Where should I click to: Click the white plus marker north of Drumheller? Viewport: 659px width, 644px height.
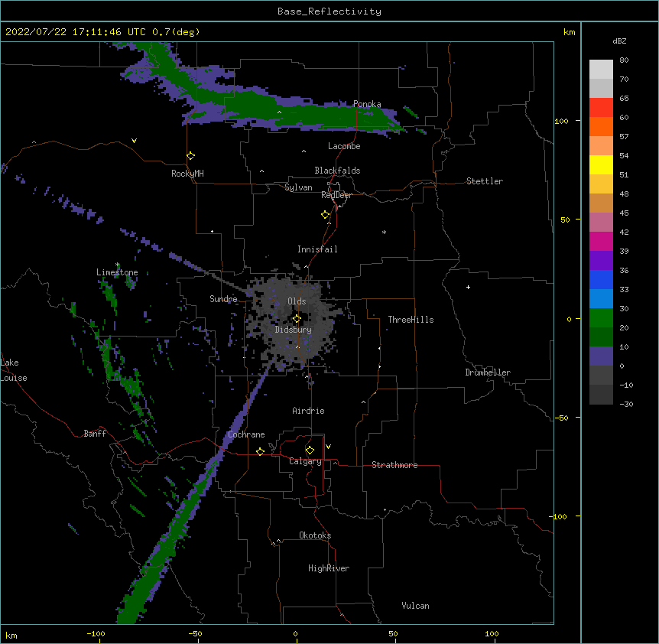pos(468,287)
